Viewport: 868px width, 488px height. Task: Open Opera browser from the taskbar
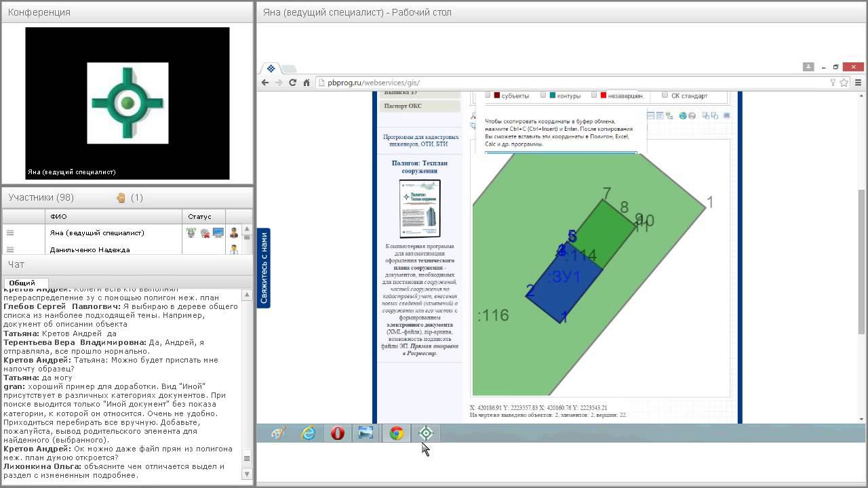click(x=338, y=433)
